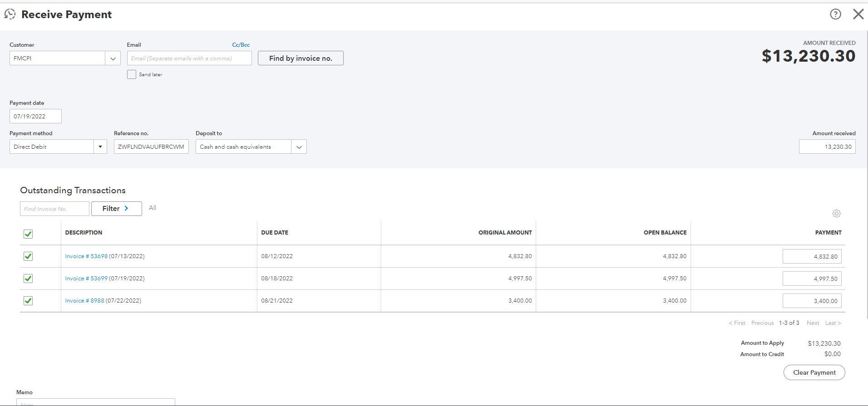Uncheck Invoice # 53698 row checkbox
The width and height of the screenshot is (868, 406).
(28, 256)
